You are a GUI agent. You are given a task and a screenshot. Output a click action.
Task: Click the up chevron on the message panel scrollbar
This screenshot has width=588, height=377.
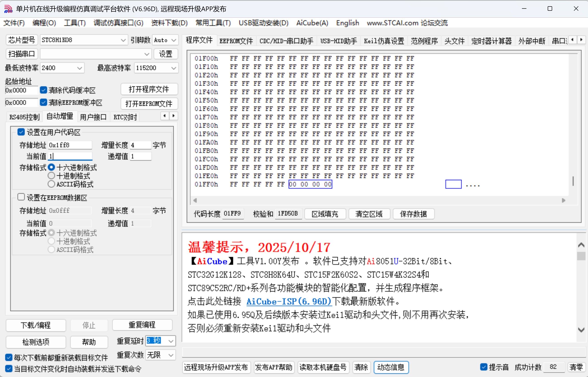click(581, 245)
